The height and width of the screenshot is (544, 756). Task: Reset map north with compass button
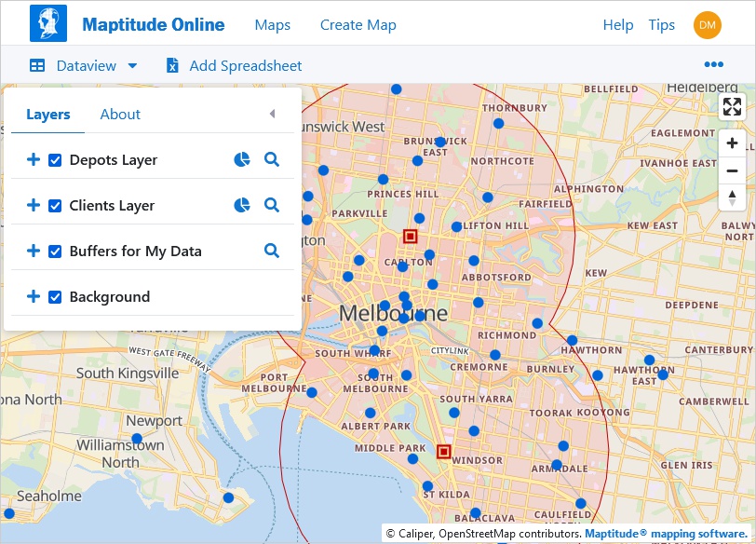point(733,197)
